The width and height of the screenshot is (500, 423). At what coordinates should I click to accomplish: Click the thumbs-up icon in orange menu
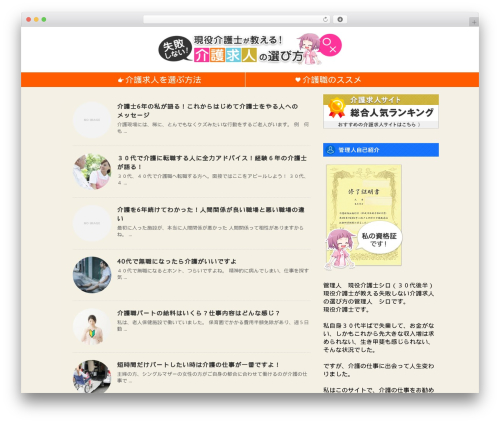[121, 80]
